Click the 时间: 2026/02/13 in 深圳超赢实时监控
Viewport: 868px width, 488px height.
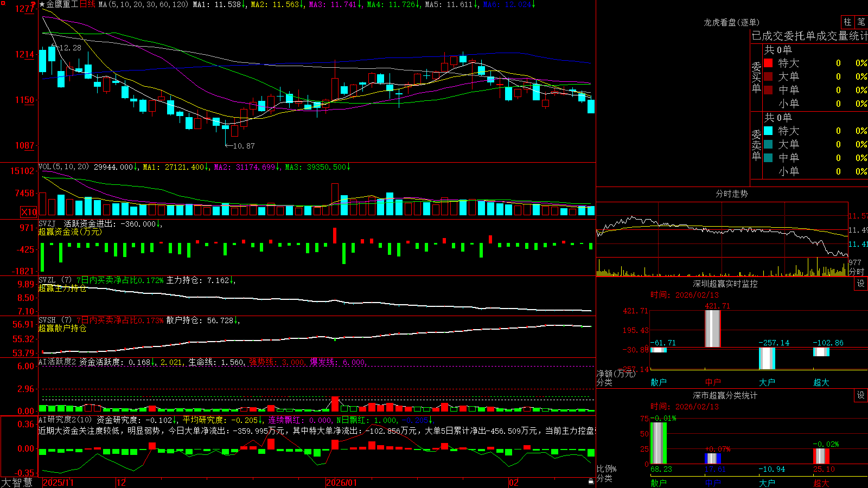[x=684, y=295]
